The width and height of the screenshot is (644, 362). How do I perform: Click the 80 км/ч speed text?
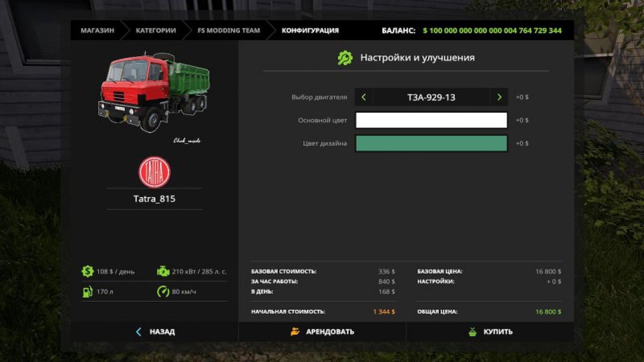184,292
